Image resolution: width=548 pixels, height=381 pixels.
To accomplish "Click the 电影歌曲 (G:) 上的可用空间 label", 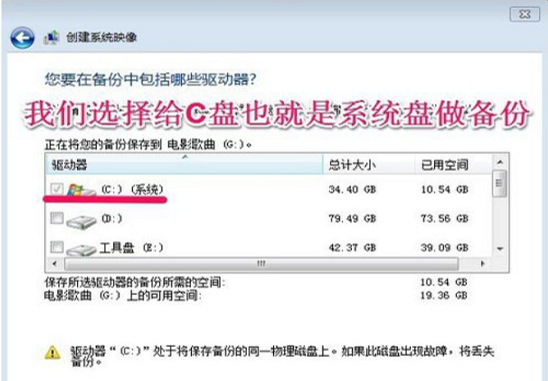I will (x=123, y=296).
